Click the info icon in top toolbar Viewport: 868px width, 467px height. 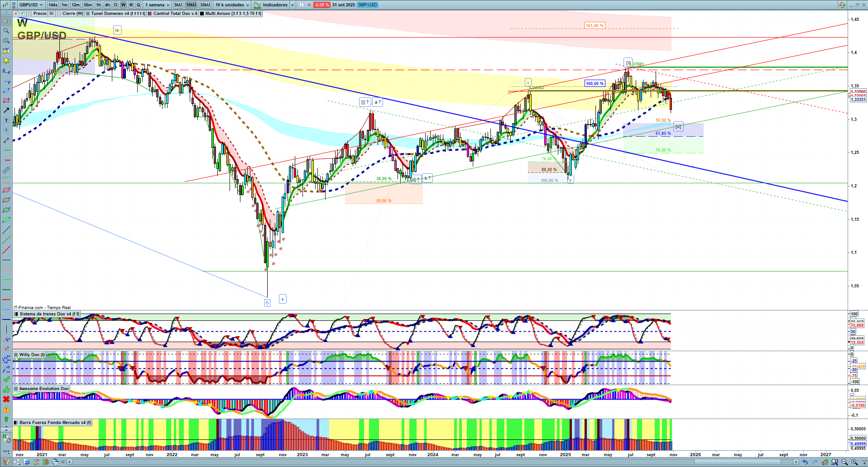point(302,5)
